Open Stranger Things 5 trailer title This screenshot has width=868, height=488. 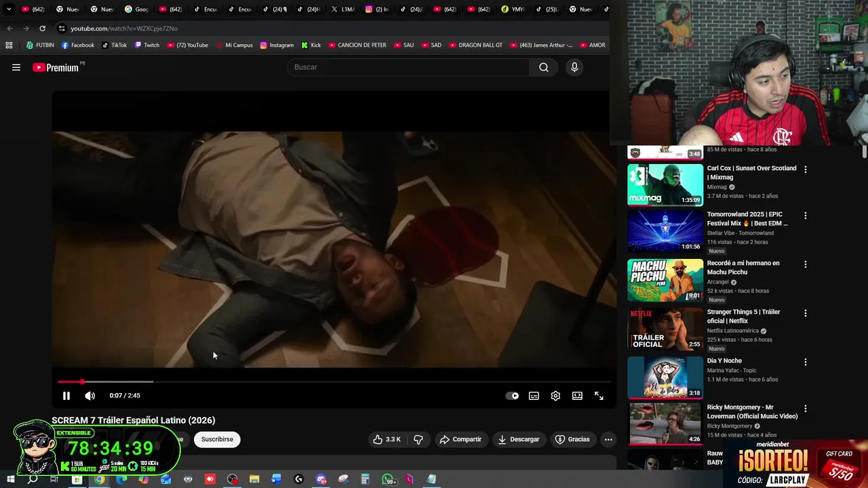pos(744,317)
